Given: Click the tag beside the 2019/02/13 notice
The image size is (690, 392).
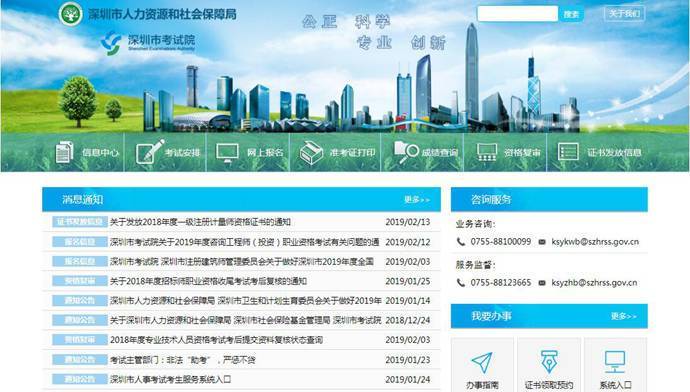Looking at the screenshot, I should pyautogui.click(x=80, y=222).
